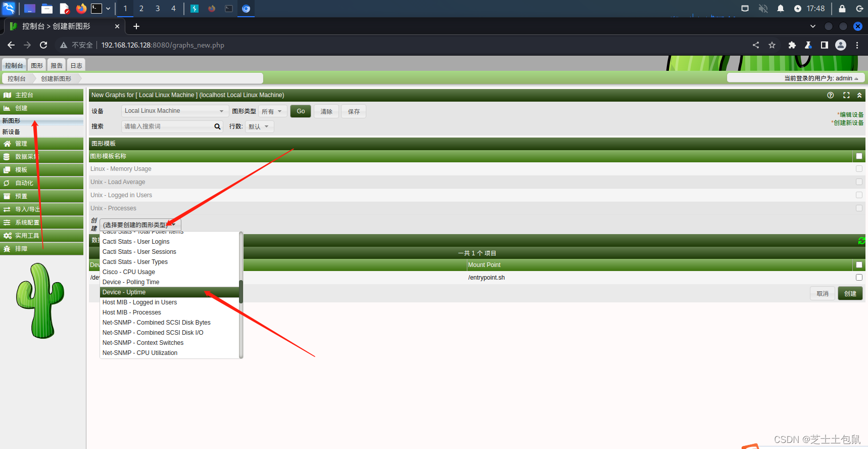Open the 设备 Local Linux Machine dropdown

(x=174, y=111)
